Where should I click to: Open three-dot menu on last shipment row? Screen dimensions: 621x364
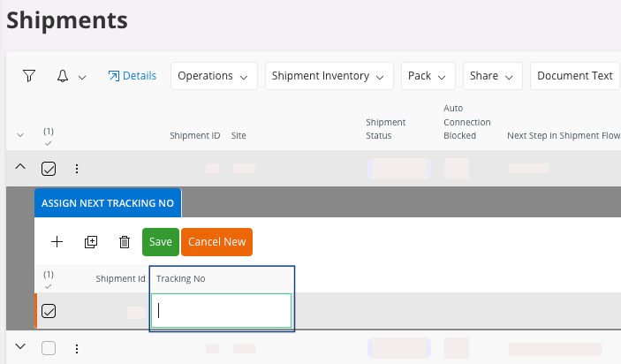tap(77, 348)
